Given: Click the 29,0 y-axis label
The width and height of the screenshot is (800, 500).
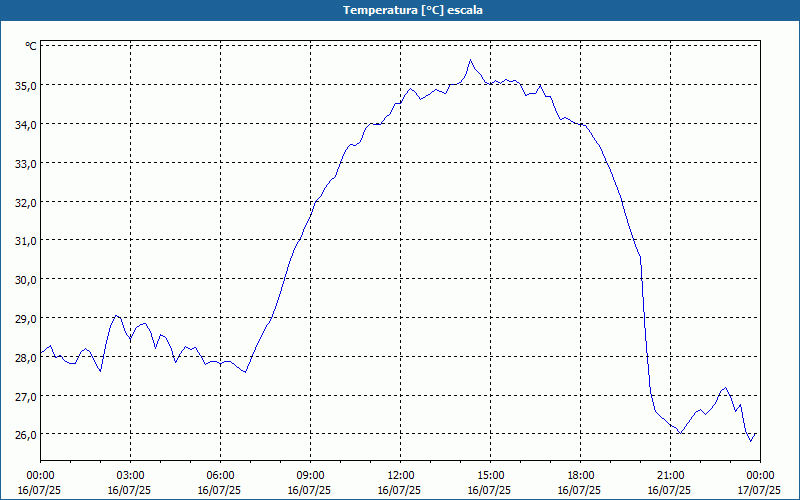Looking at the screenshot, I should coord(25,318).
